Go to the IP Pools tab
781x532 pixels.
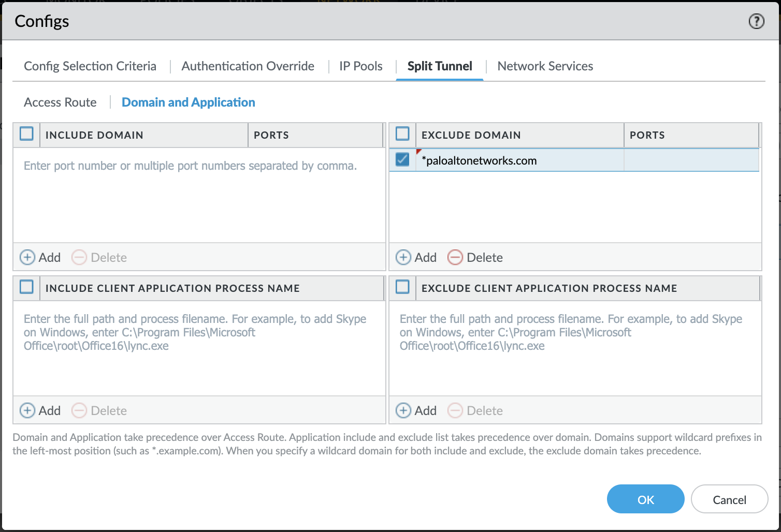pos(360,66)
